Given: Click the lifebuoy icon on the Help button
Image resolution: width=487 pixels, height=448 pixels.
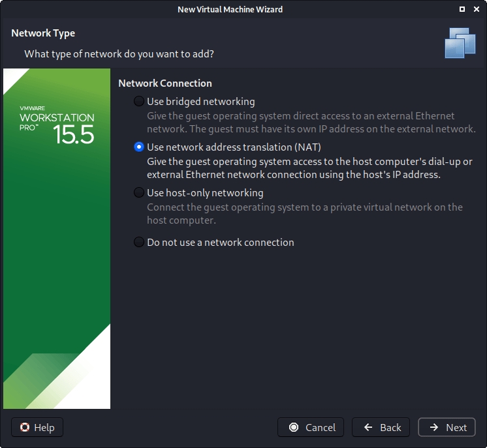Looking at the screenshot, I should [x=25, y=428].
